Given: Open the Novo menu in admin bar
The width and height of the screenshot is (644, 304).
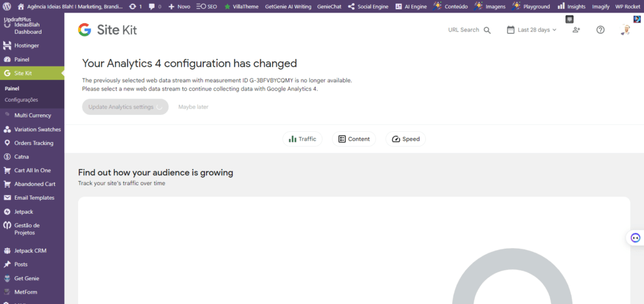Looking at the screenshot, I should tap(179, 6).
